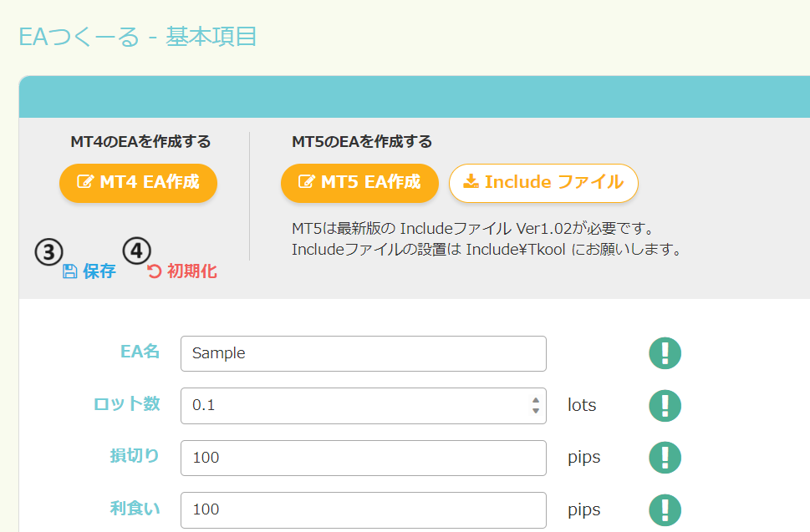810x532 pixels.
Task: Click the floppy disk icon beside 保存
Action: tap(69, 271)
